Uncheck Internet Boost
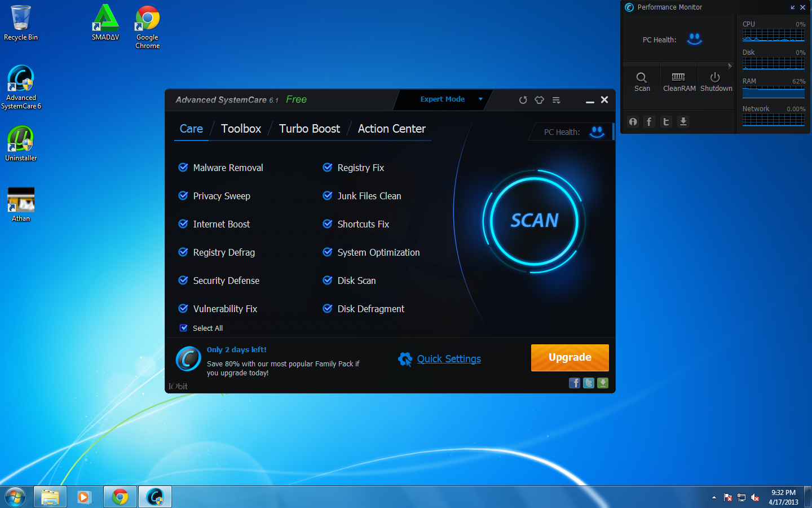 coord(183,224)
